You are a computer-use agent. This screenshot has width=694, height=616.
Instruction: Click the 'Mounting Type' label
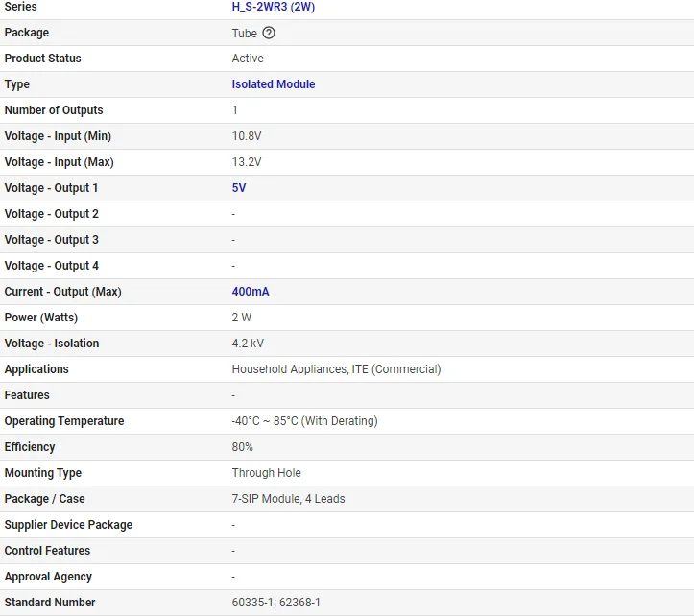point(43,473)
